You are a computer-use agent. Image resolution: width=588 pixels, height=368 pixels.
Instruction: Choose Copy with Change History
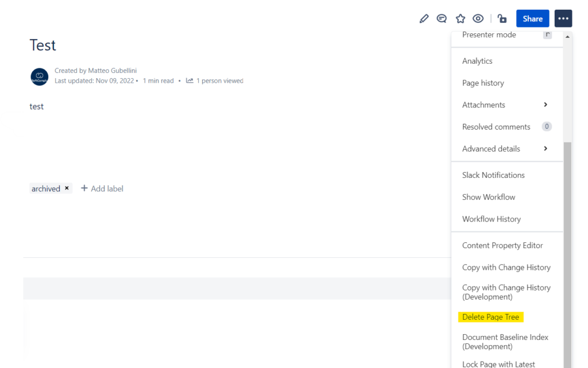click(507, 267)
